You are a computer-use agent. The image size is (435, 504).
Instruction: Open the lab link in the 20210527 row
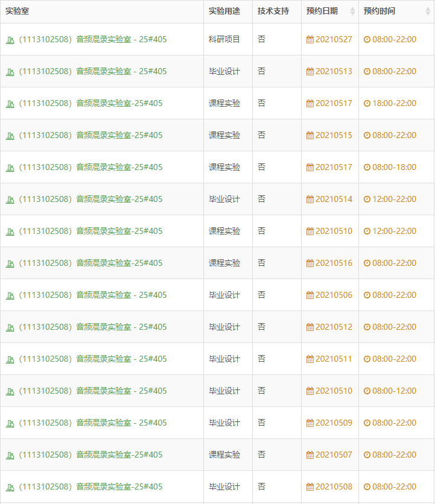pyautogui.click(x=93, y=40)
